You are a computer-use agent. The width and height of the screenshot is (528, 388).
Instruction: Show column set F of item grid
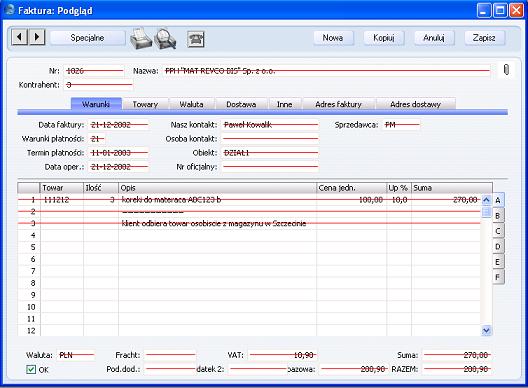pyautogui.click(x=498, y=278)
